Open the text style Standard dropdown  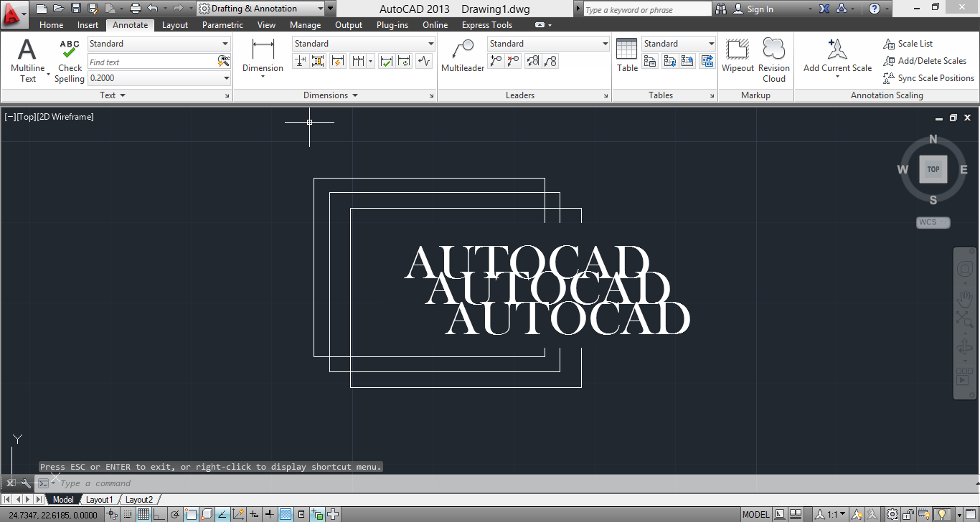(x=159, y=44)
